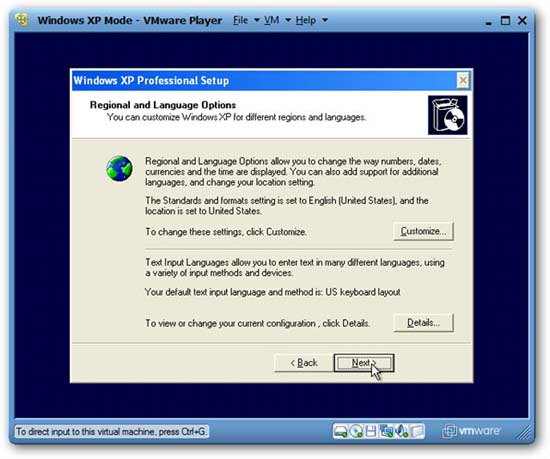
Task: Click the Back button
Action: coord(304,363)
